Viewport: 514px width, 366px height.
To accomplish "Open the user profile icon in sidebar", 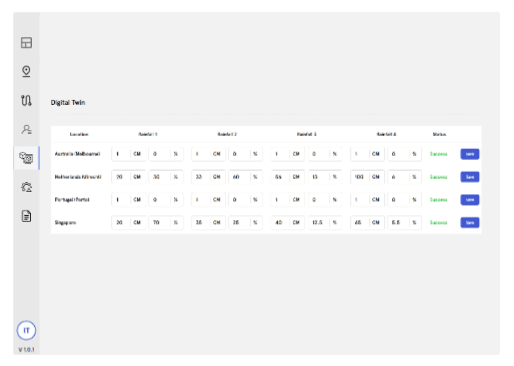I will coord(26,129).
